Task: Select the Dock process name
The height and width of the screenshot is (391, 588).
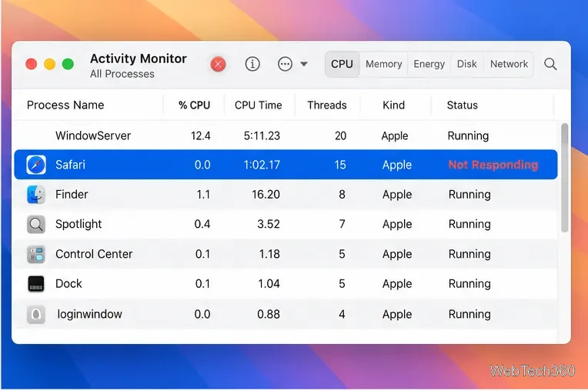Action: [x=68, y=284]
